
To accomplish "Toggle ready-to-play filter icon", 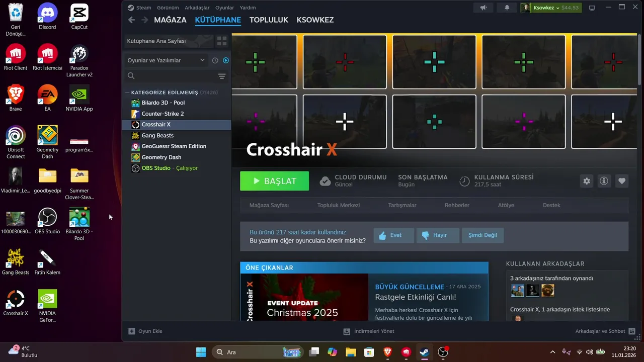I will [x=226, y=60].
